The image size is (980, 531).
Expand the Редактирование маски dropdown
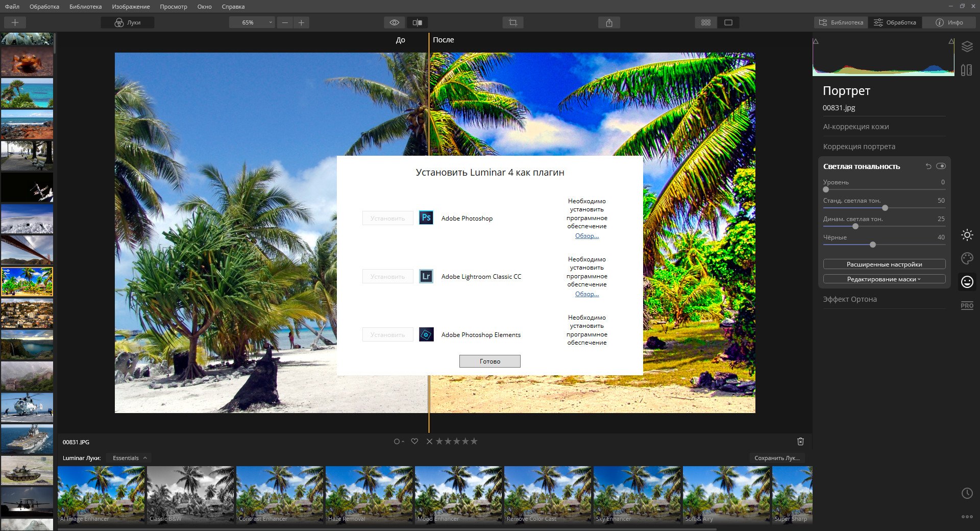point(884,279)
